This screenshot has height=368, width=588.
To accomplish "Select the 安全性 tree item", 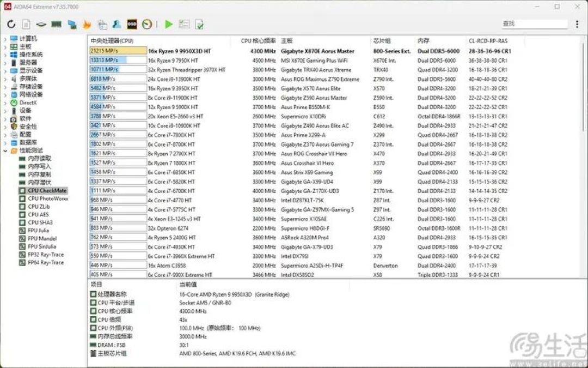I will (28, 126).
